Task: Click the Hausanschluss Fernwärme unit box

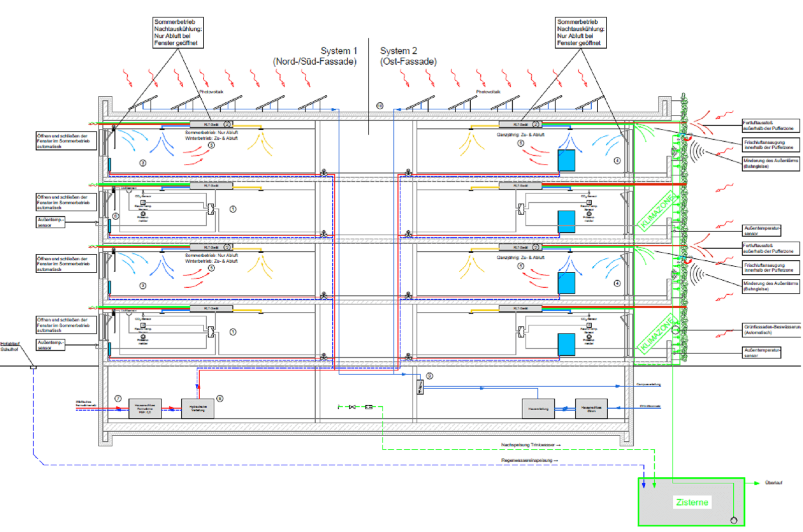Action: pos(145,409)
